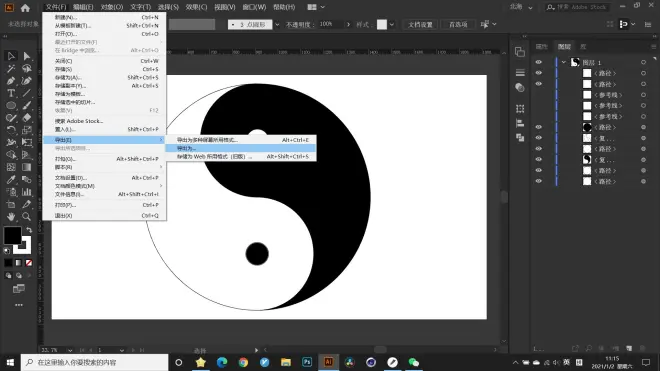Select the Zoom magnifier tool
Viewport: 660px width, 371px height.
click(x=27, y=216)
